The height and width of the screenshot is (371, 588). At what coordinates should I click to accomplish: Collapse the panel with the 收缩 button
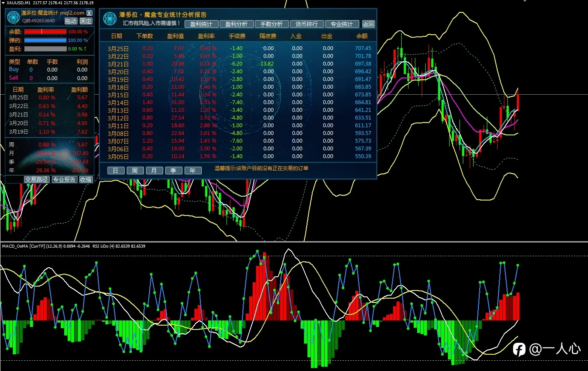[86, 180]
